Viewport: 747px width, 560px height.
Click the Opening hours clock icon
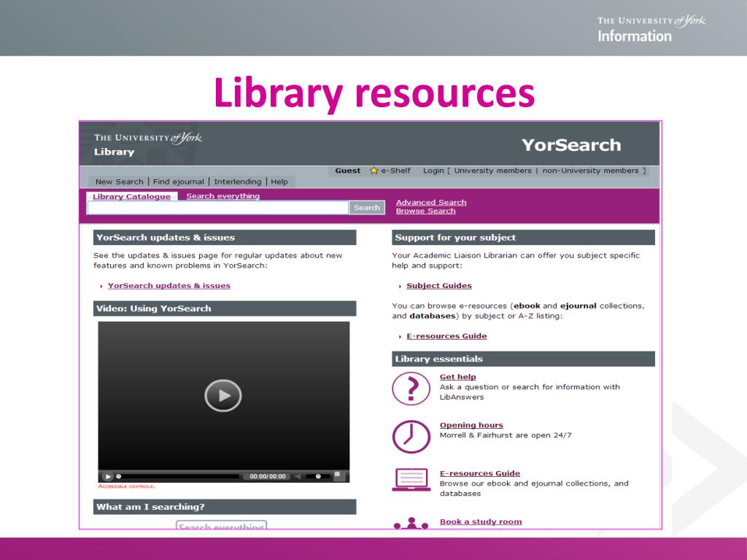pyautogui.click(x=411, y=437)
